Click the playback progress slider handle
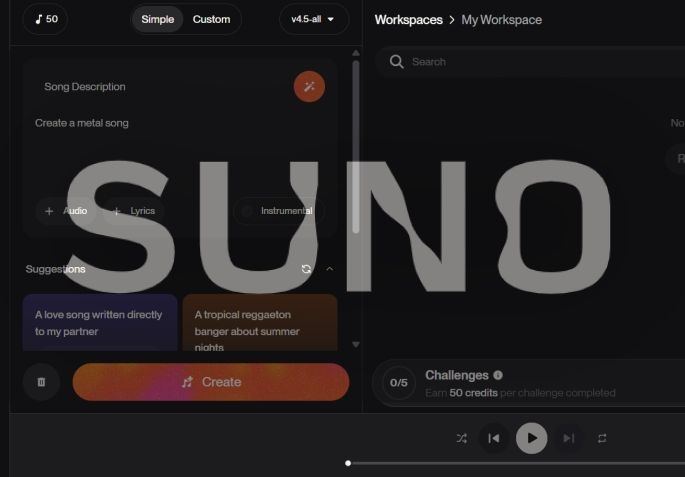Screen dimensions: 685x477 (x=348, y=463)
